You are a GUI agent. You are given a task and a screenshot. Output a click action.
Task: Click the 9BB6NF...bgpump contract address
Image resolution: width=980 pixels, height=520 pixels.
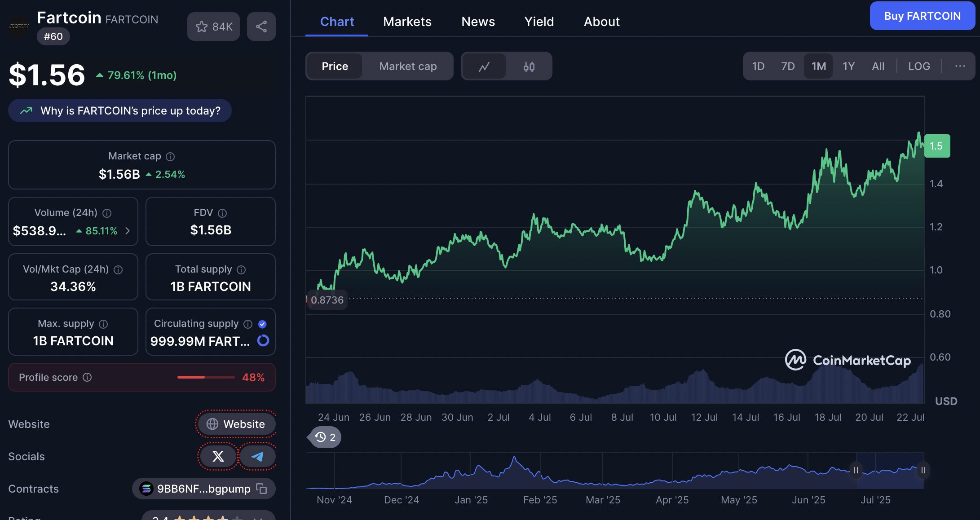coord(203,489)
